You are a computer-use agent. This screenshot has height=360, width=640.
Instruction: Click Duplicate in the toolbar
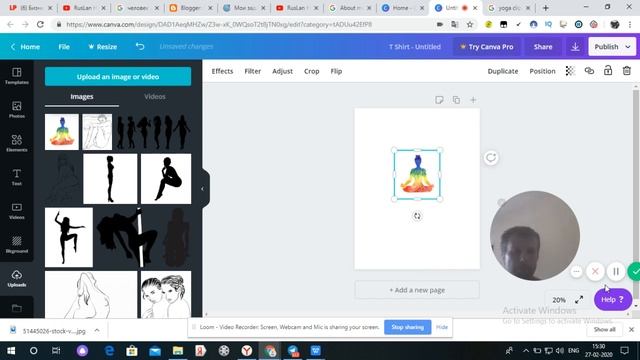pyautogui.click(x=503, y=71)
